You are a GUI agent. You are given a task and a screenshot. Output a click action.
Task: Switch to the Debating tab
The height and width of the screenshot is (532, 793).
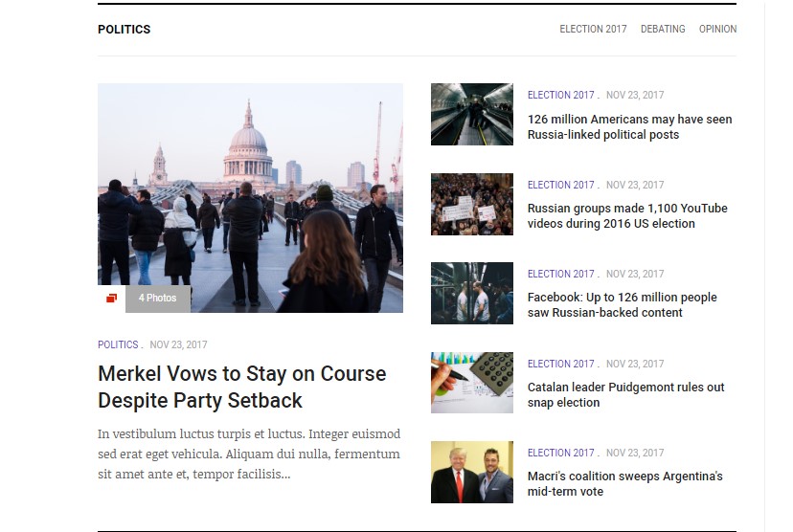[663, 30]
